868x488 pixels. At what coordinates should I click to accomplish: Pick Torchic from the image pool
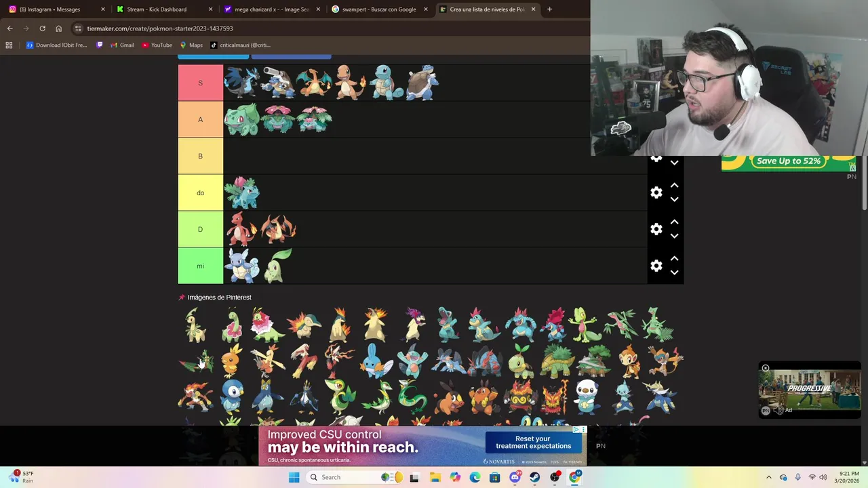[x=232, y=361]
